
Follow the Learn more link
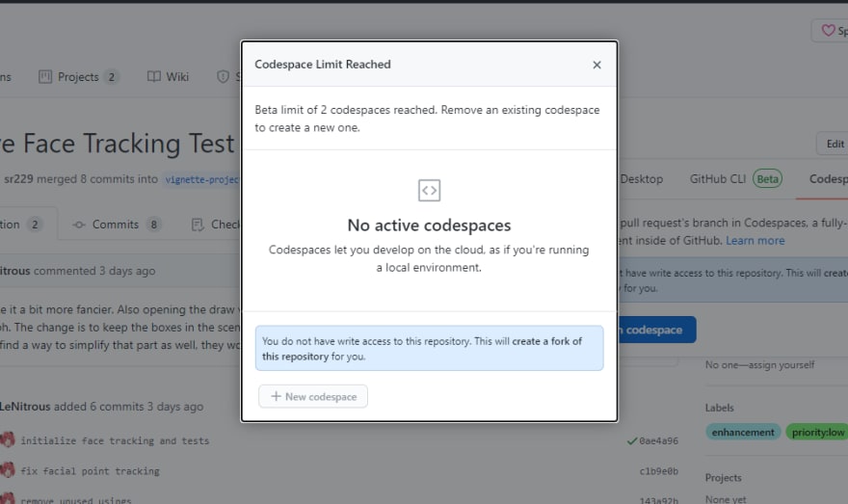(x=755, y=241)
